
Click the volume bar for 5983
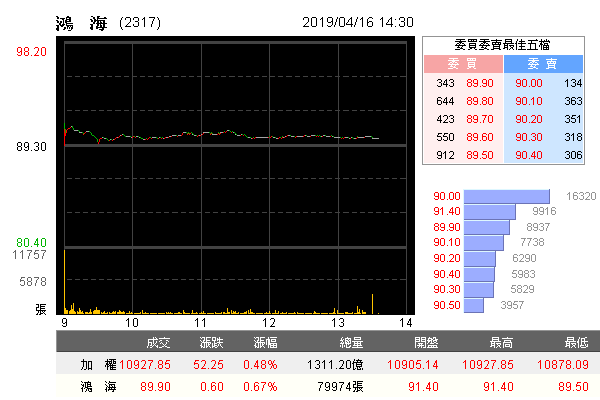click(x=479, y=274)
